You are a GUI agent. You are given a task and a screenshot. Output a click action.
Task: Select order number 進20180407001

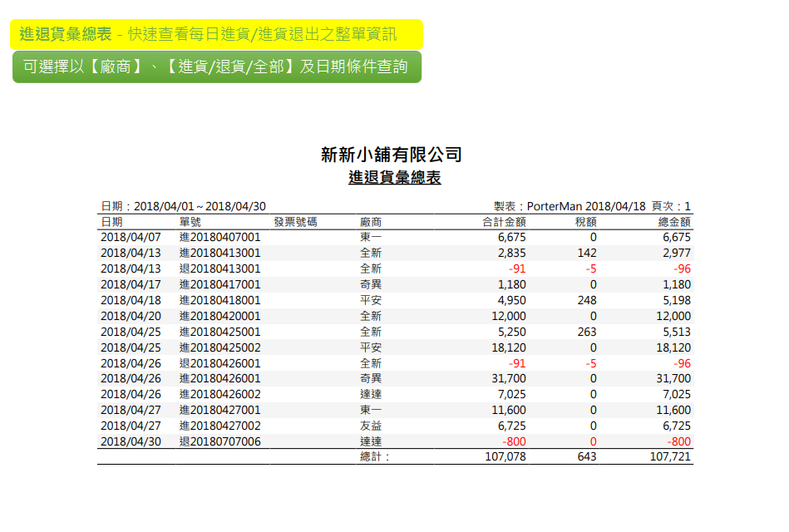coord(219,237)
